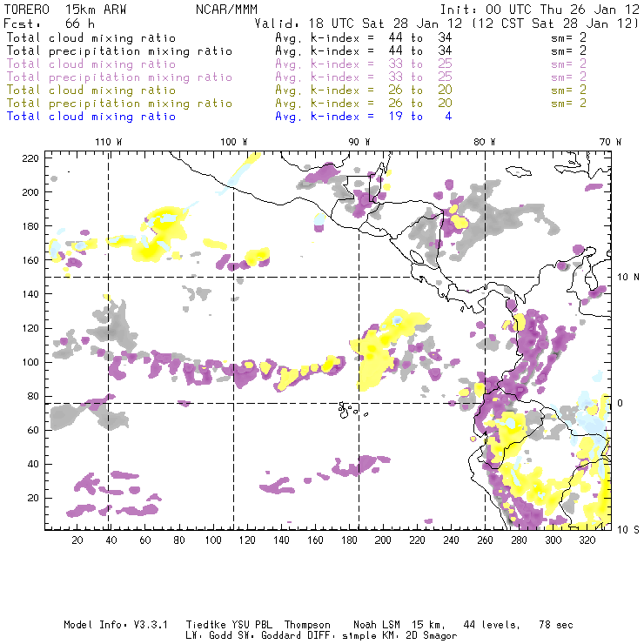
Task: Select "100" on the vertical axis
Action: [x=30, y=362]
